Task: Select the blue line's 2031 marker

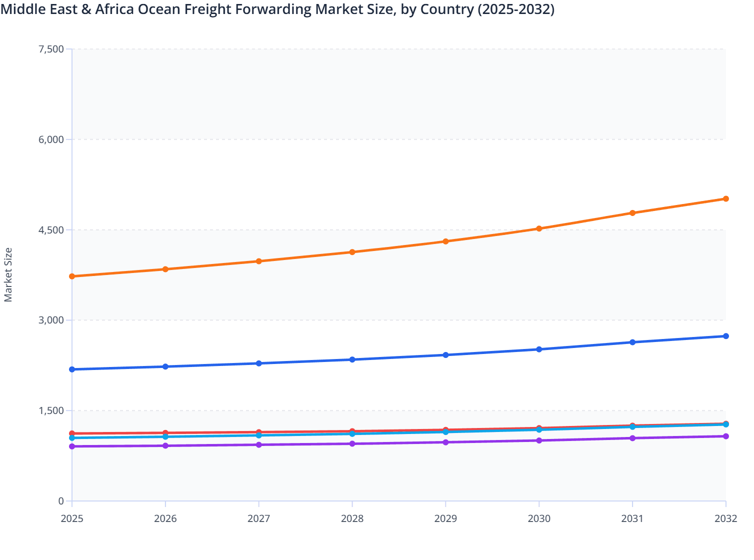Action: [632, 343]
